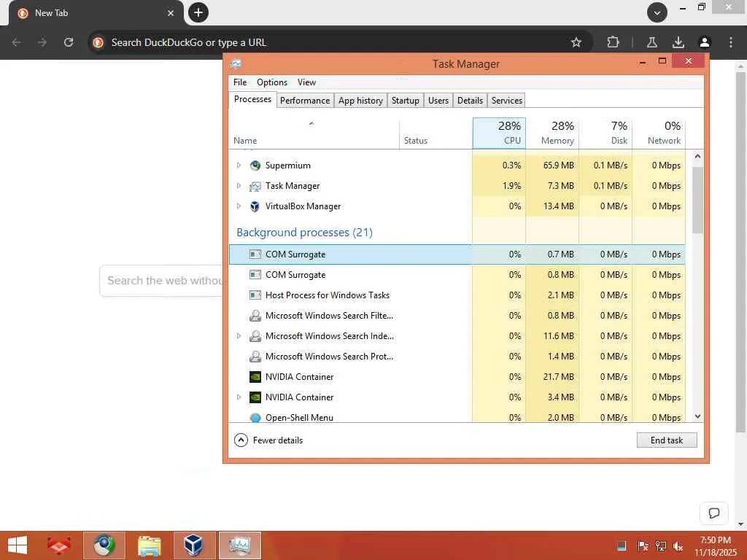Open the Options menu in Task Manager

(272, 82)
